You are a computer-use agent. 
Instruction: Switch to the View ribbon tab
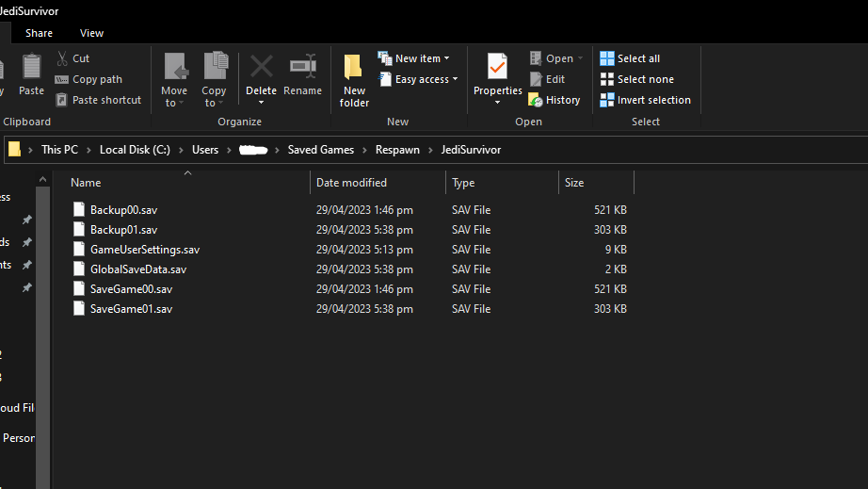[x=91, y=33]
